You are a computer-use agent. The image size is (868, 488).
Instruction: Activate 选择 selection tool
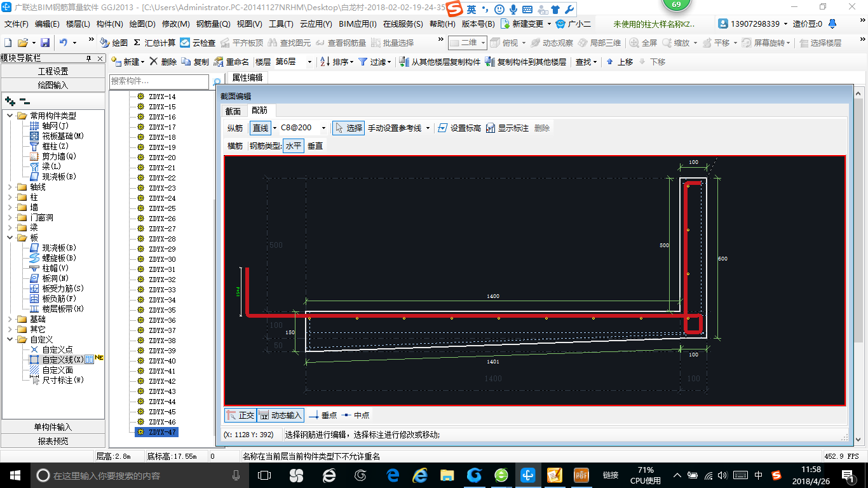[348, 128]
